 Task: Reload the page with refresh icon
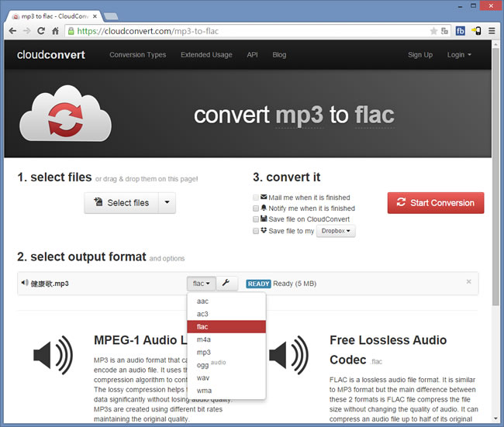41,31
